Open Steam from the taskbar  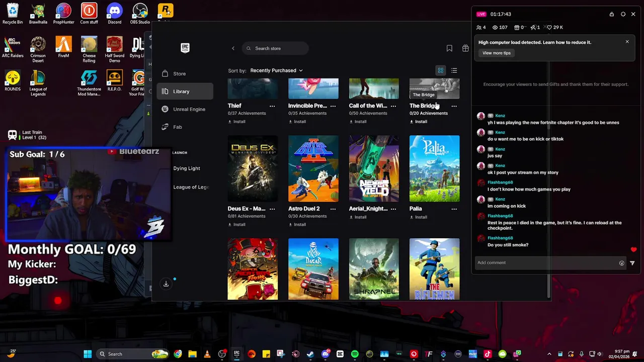pos(310,354)
